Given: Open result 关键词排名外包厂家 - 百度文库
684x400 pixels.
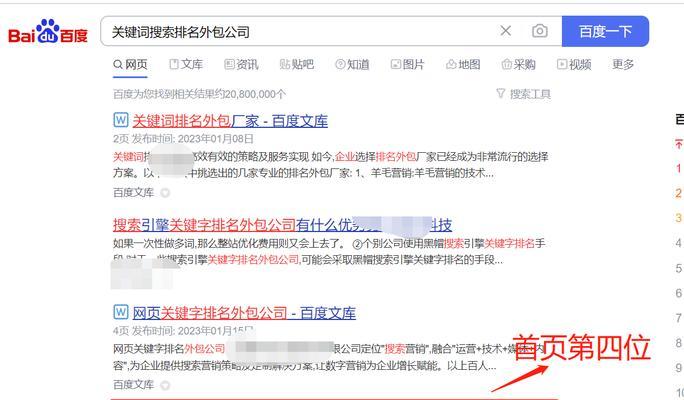Looking at the screenshot, I should coord(230,121).
